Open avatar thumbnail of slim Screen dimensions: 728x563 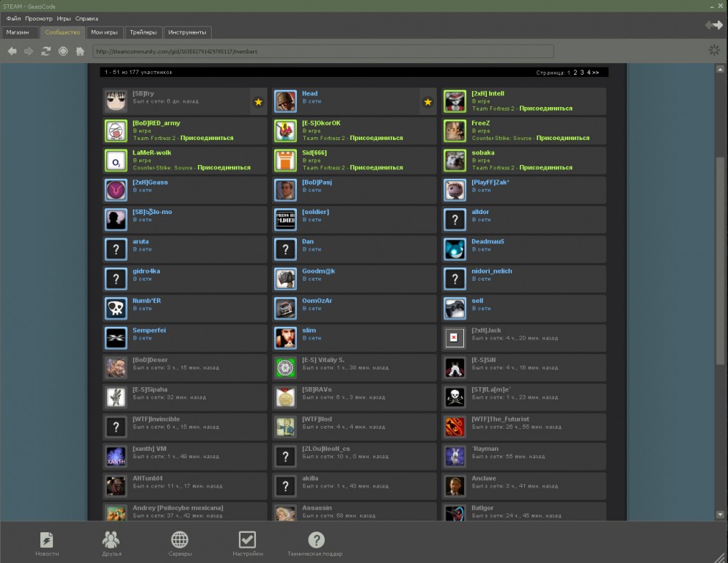pyautogui.click(x=285, y=339)
